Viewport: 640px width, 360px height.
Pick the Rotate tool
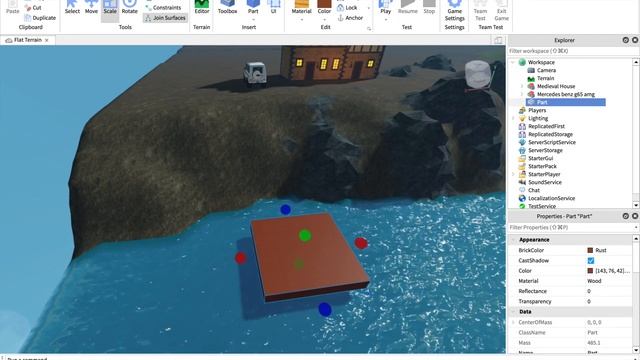pyautogui.click(x=129, y=7)
